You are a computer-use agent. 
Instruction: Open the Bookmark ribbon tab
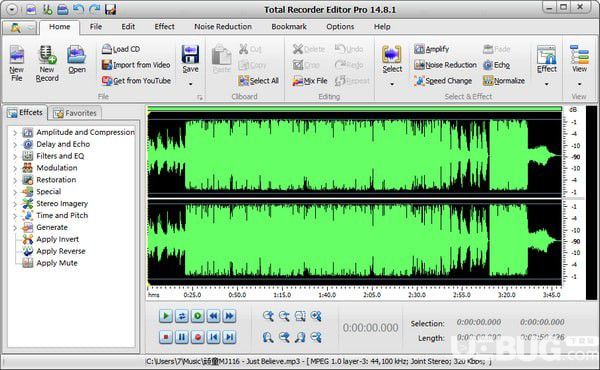(289, 26)
